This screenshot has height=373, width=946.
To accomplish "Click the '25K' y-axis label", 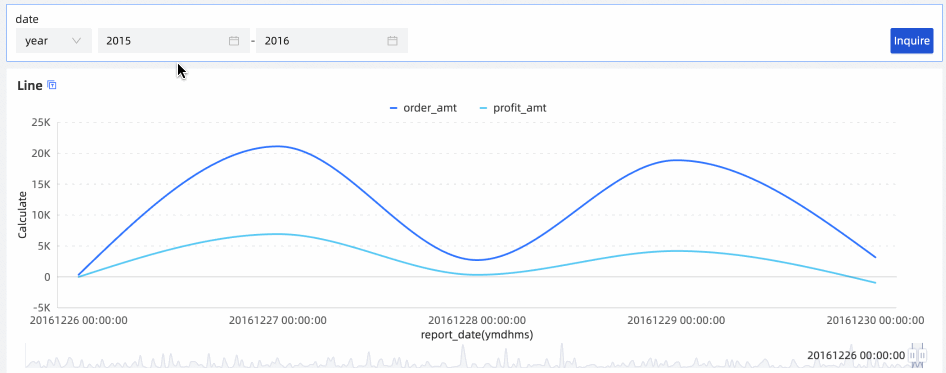I will [42, 123].
